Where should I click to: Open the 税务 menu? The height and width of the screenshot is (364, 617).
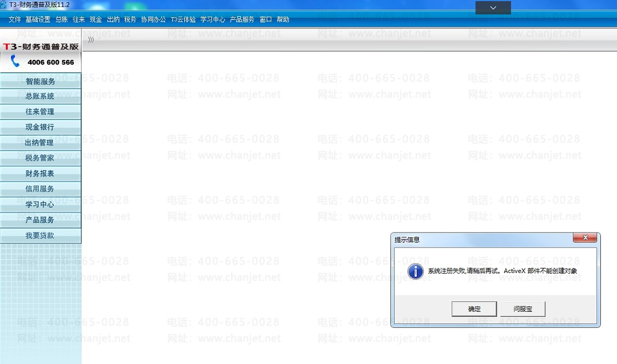(130, 19)
